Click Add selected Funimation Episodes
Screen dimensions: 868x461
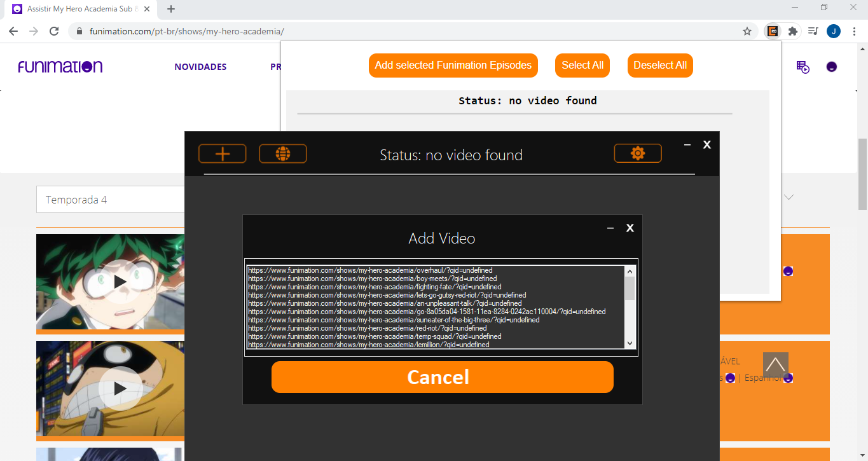[x=453, y=65]
